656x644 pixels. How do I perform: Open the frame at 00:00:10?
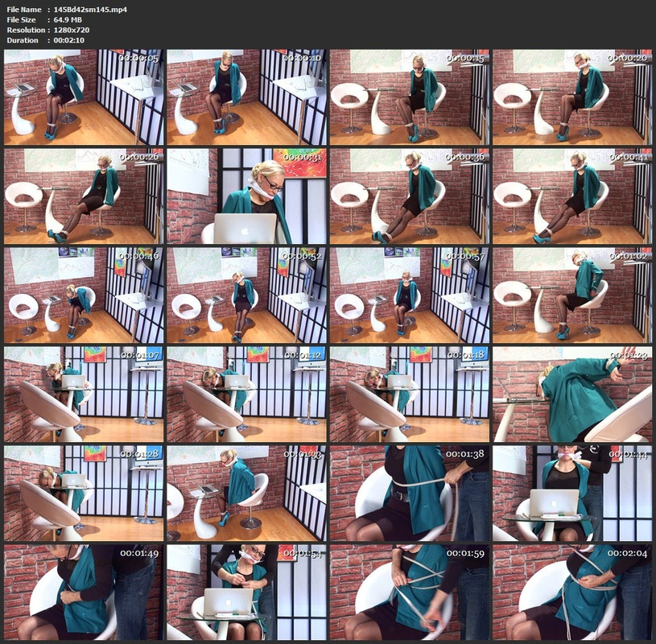(247, 97)
